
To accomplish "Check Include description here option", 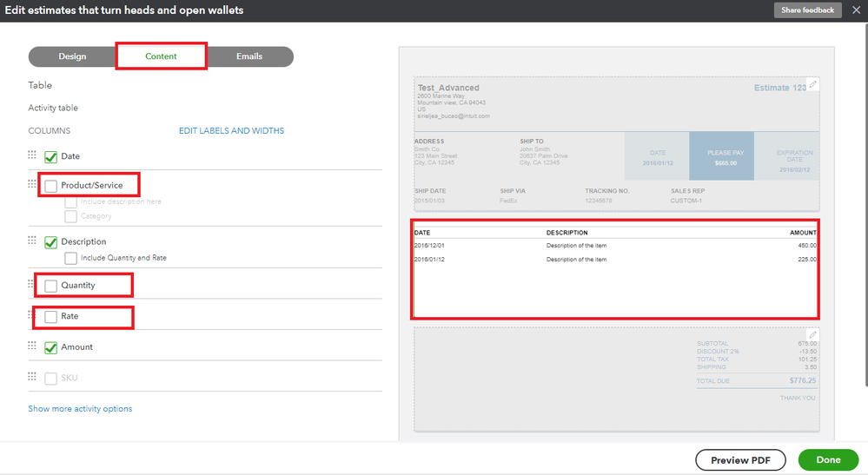I will [71, 201].
